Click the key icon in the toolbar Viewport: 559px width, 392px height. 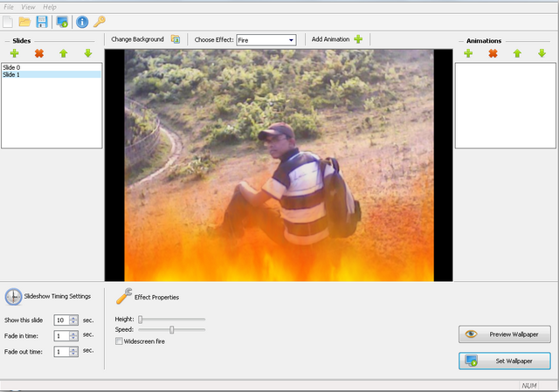click(x=100, y=21)
